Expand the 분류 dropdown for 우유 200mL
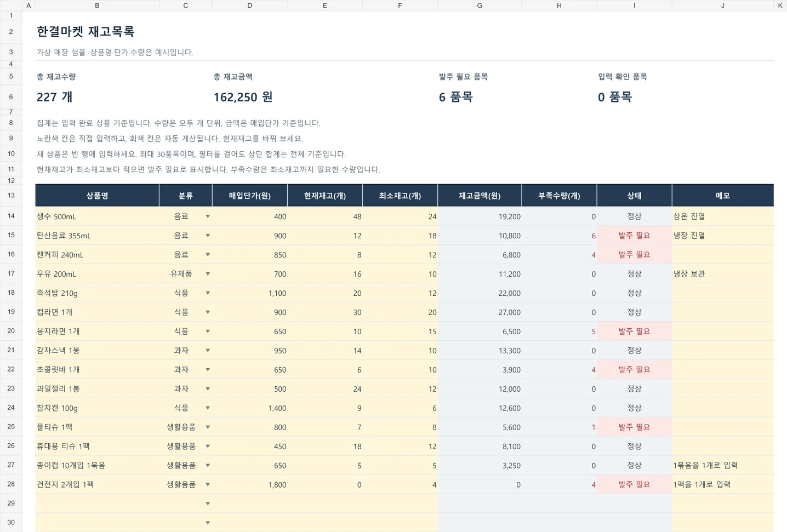Screen dimensions: 787x532 (208, 274)
